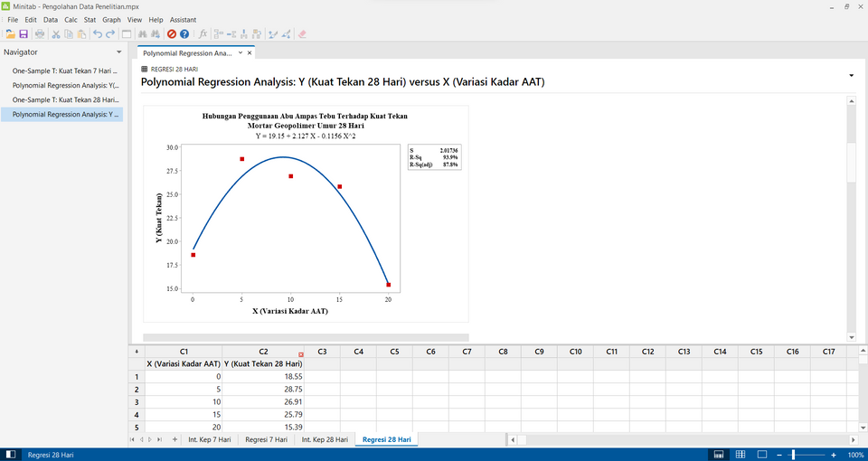Click the Insert Cells toolbar icon
868x461 pixels.
point(219,34)
